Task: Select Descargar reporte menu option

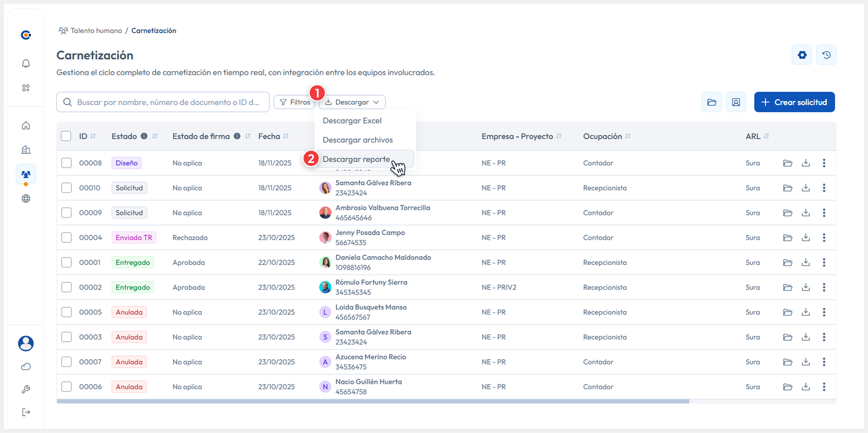Action: point(356,159)
